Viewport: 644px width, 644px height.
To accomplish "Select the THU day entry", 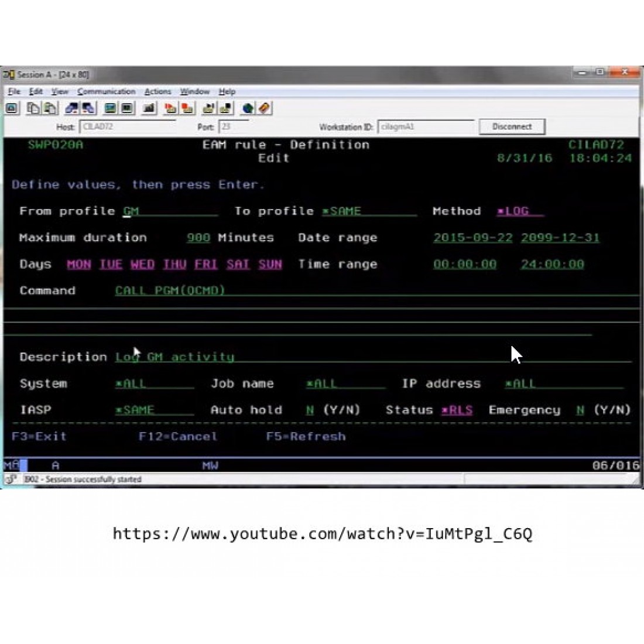I will [174, 265].
